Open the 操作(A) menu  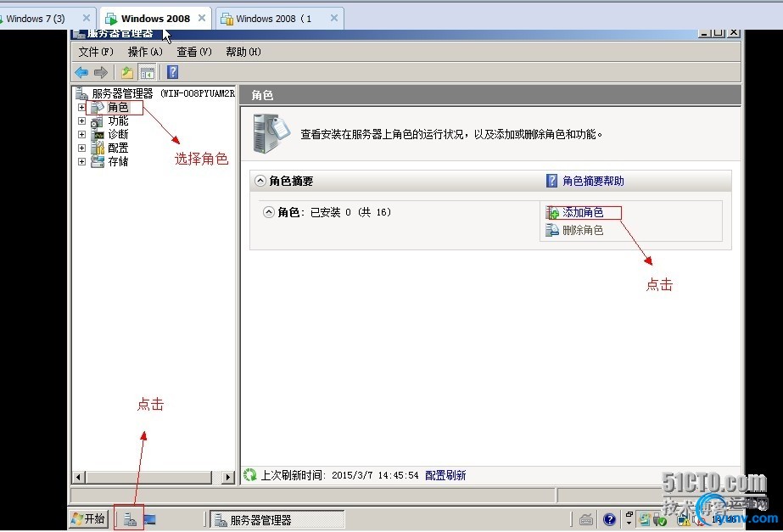pyautogui.click(x=145, y=52)
